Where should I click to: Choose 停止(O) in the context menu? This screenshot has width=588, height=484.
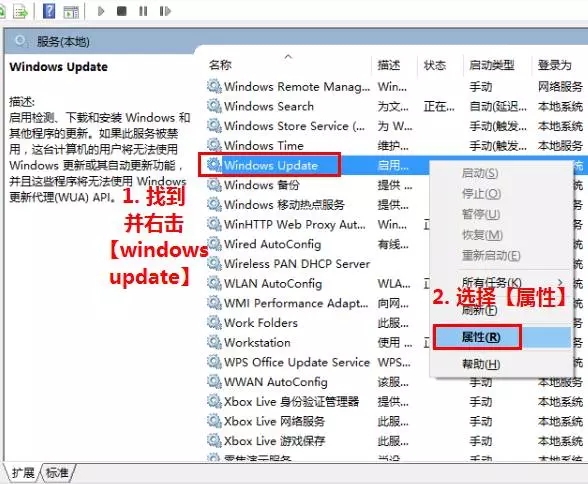click(x=481, y=194)
